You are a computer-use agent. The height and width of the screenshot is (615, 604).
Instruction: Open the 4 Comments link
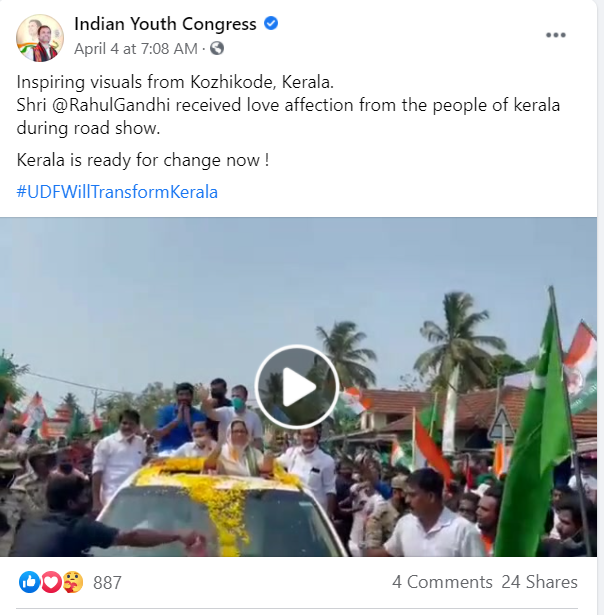pos(442,582)
